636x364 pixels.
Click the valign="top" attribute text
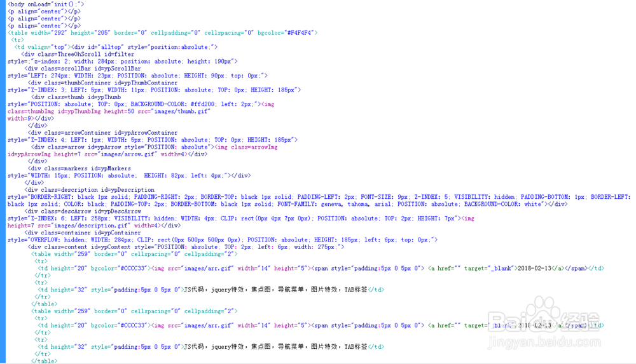(47, 47)
